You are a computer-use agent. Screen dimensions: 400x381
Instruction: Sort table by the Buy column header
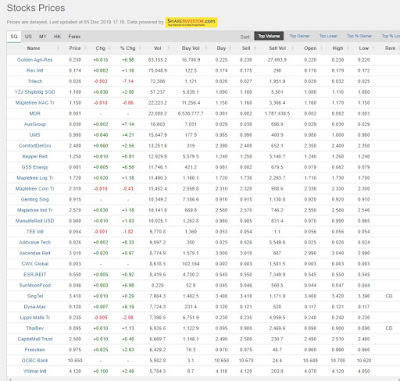pos(221,48)
